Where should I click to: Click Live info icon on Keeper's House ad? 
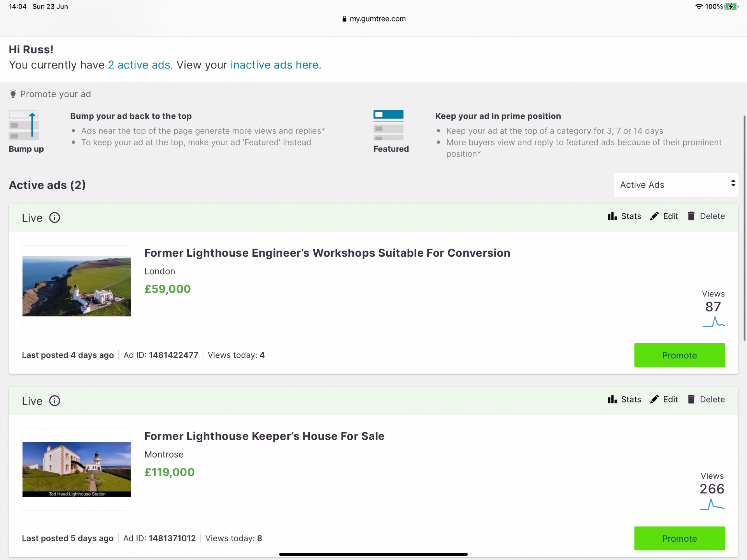(x=55, y=401)
